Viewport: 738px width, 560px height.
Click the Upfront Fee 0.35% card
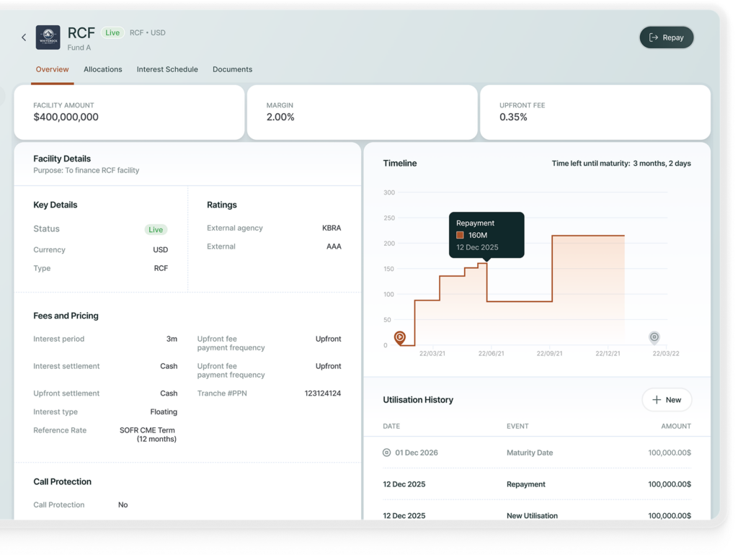click(x=595, y=112)
